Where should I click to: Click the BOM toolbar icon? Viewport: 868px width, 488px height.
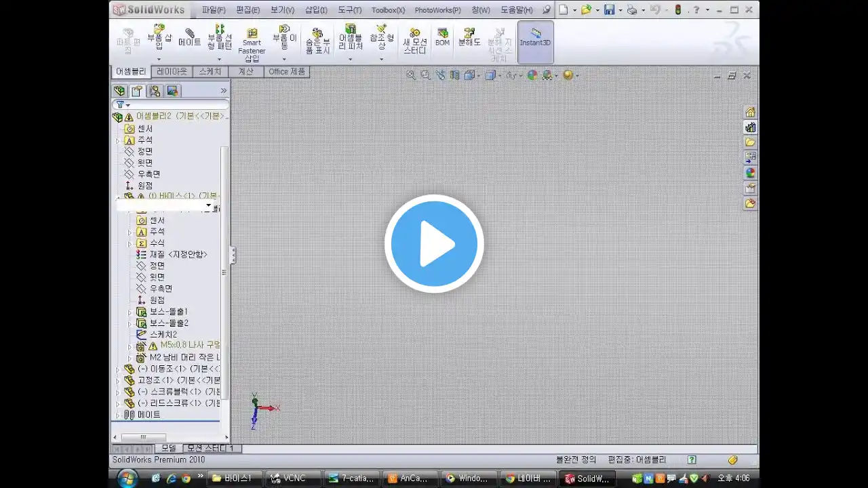click(x=442, y=37)
